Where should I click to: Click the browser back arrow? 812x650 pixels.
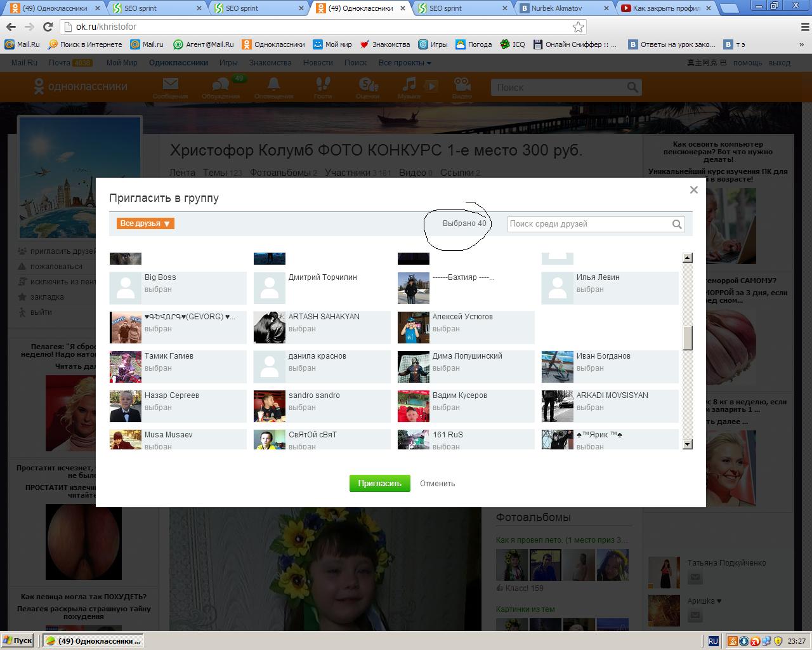pos(11,27)
